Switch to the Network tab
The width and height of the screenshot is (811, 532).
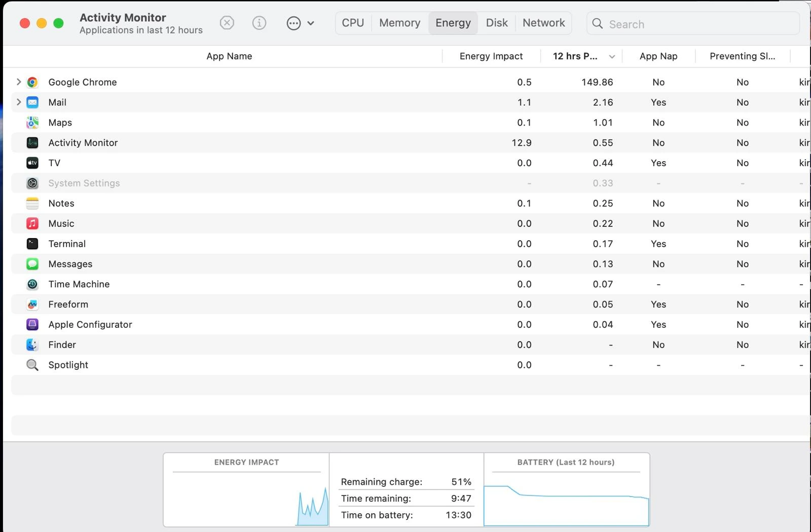544,23
